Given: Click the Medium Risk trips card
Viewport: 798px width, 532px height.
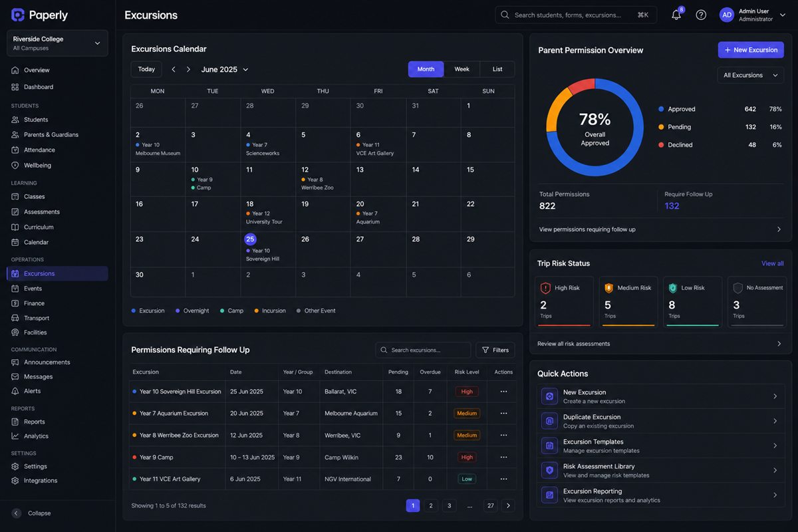Looking at the screenshot, I should 628,302.
